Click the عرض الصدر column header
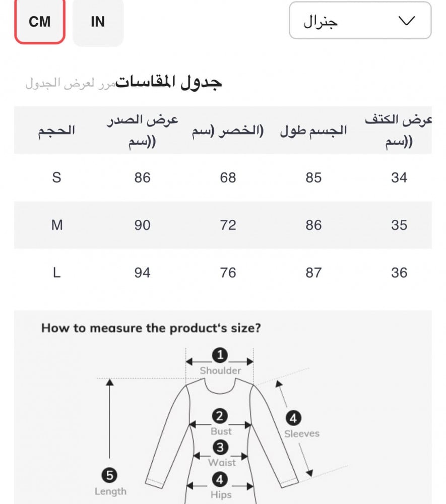The image size is (446, 504). [143, 131]
